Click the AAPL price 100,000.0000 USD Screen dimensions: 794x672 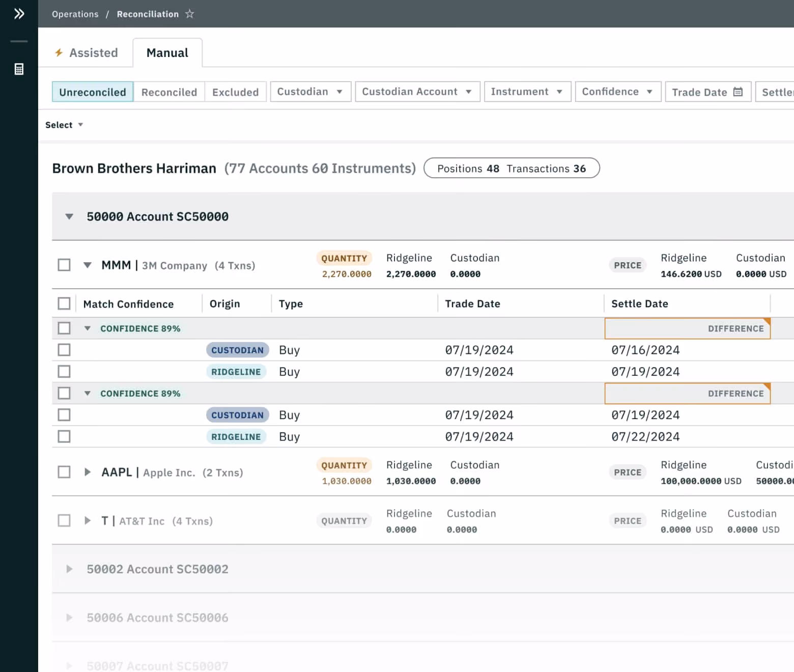point(701,481)
